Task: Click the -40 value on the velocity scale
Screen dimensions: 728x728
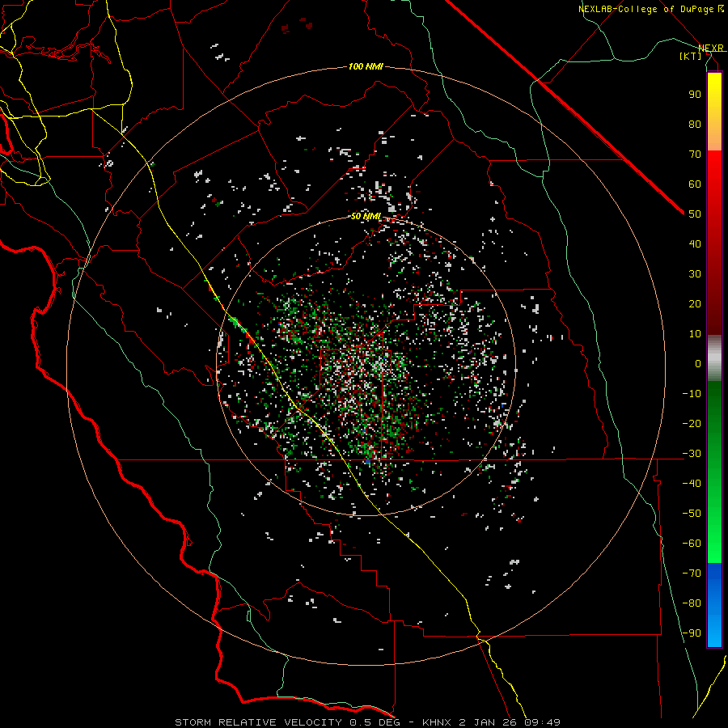Action: [692, 484]
